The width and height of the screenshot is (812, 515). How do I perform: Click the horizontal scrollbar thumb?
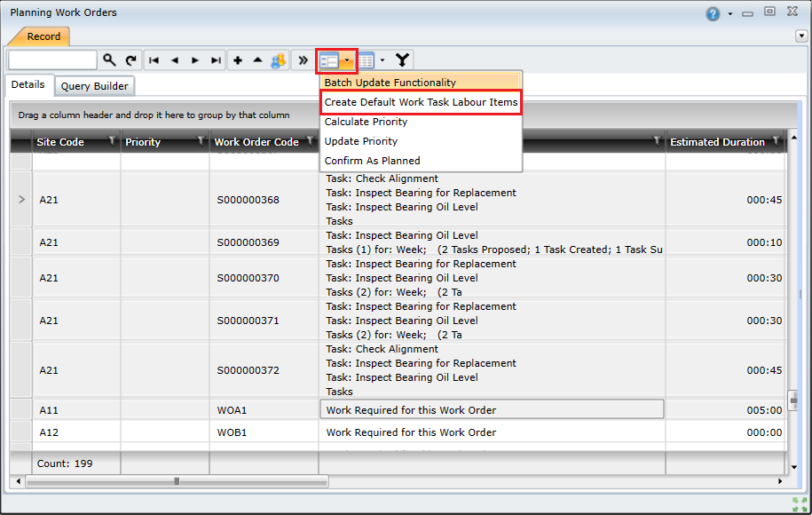pos(177,481)
